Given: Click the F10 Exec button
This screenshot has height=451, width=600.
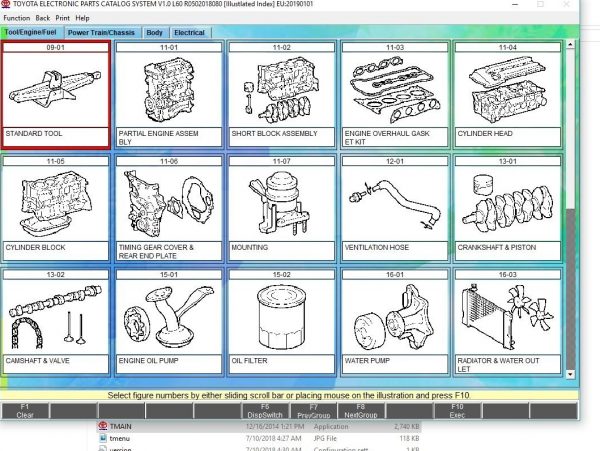Looking at the screenshot, I should pos(457,411).
